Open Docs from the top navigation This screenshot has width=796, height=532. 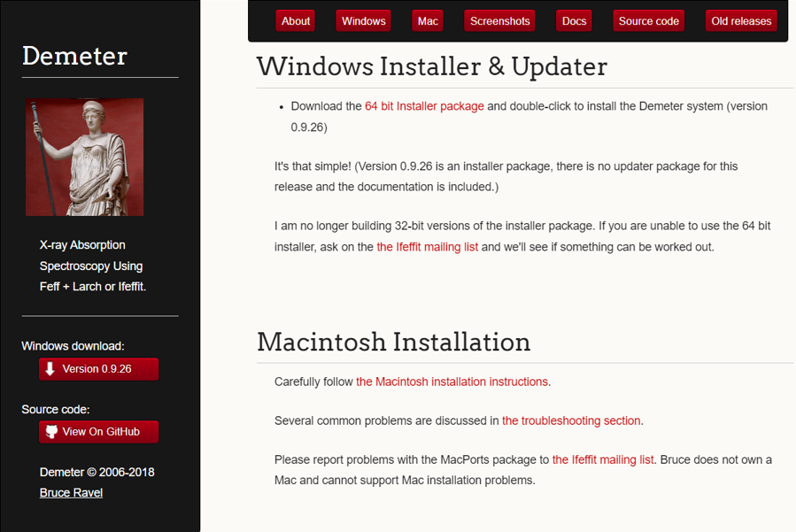click(x=574, y=21)
